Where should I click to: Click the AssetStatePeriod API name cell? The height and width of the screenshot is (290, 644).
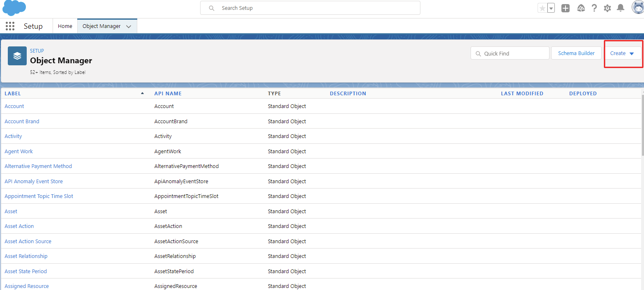tap(174, 272)
